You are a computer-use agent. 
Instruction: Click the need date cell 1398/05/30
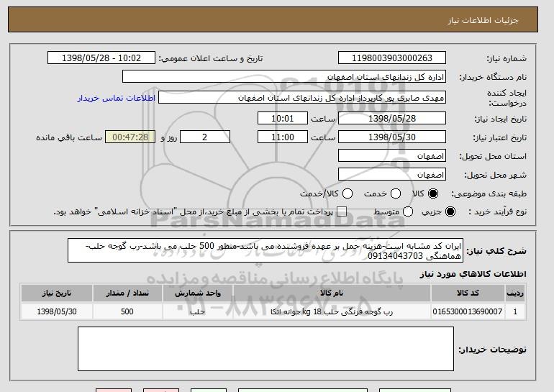click(x=57, y=311)
